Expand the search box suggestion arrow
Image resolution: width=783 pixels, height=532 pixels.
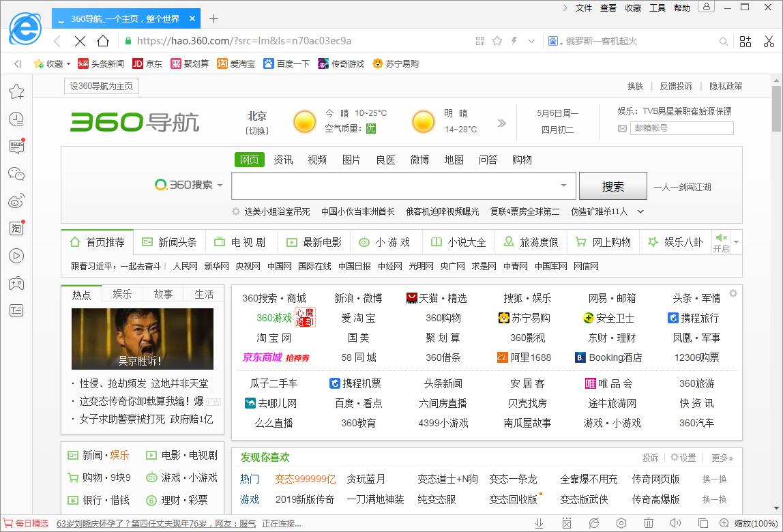point(563,186)
